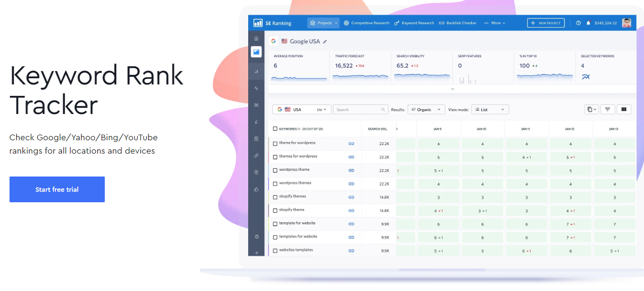Click the notifications bell icon

(x=588, y=22)
